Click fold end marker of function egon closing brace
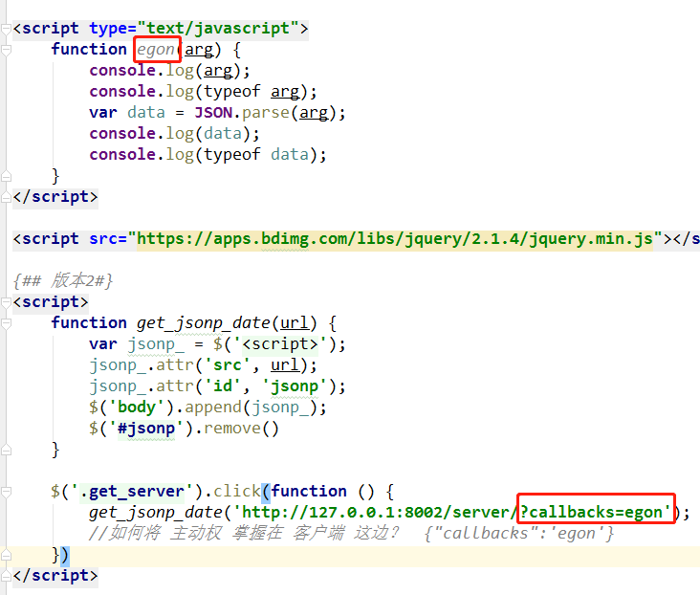Image resolution: width=700 pixels, height=595 pixels. [x=6, y=176]
